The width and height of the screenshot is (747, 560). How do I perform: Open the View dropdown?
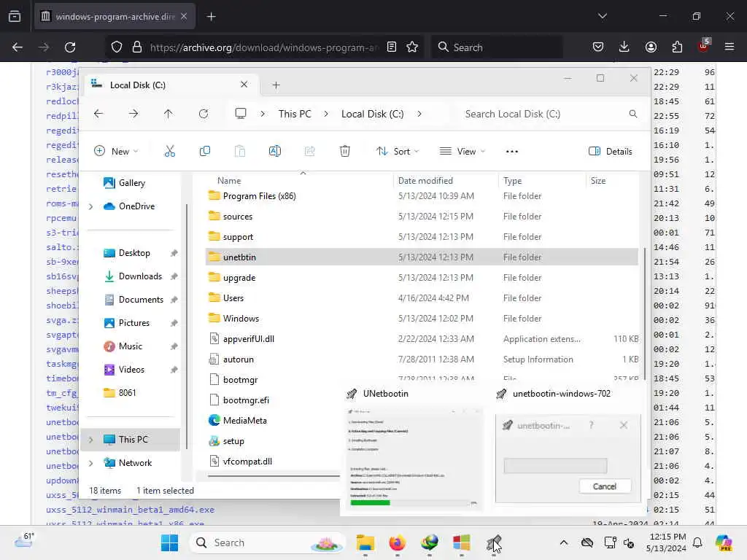pos(462,152)
